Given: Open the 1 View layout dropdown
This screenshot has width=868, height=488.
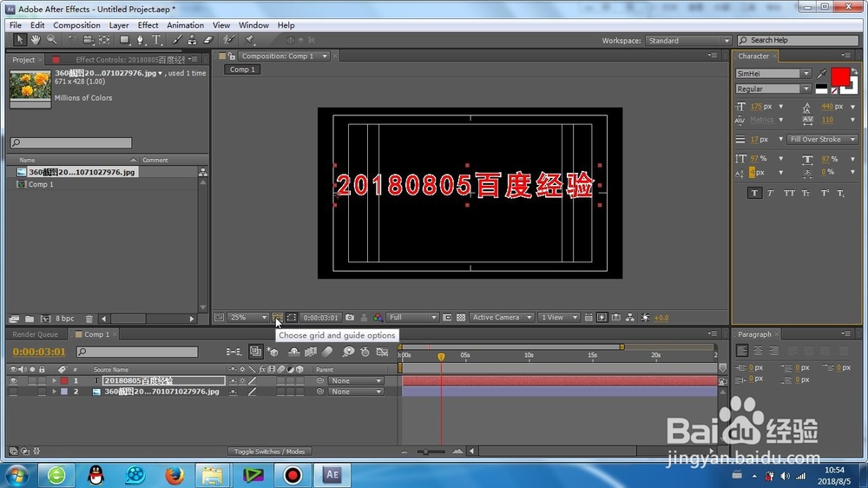Looking at the screenshot, I should click(x=558, y=318).
